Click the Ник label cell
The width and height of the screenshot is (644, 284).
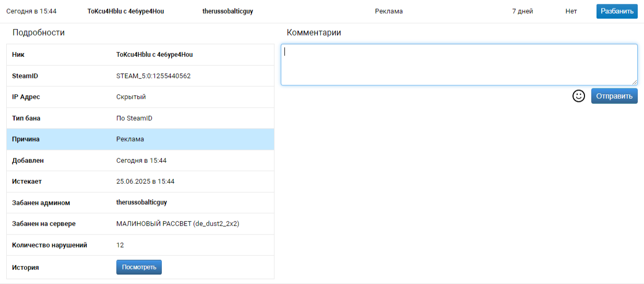point(18,54)
